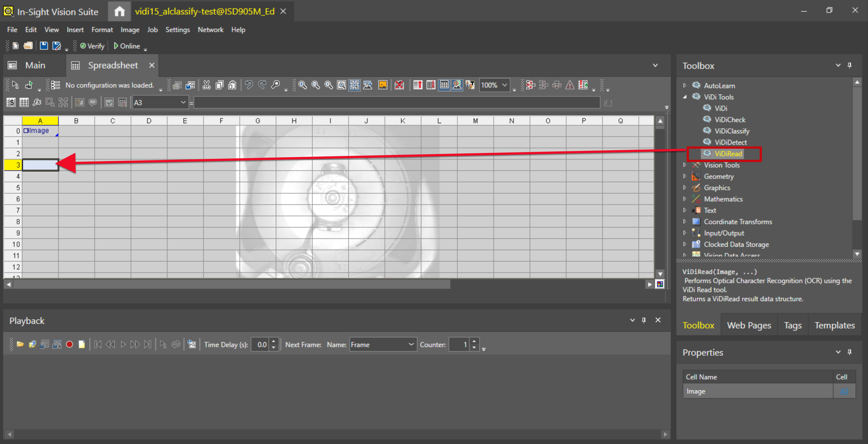Click the Undo arrow icon

(x=249, y=85)
